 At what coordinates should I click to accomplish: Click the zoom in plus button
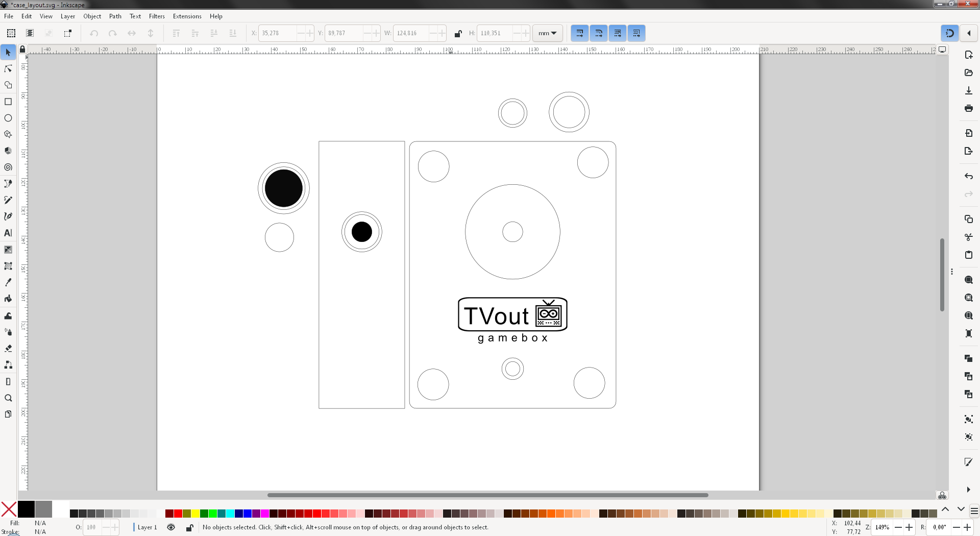point(909,527)
